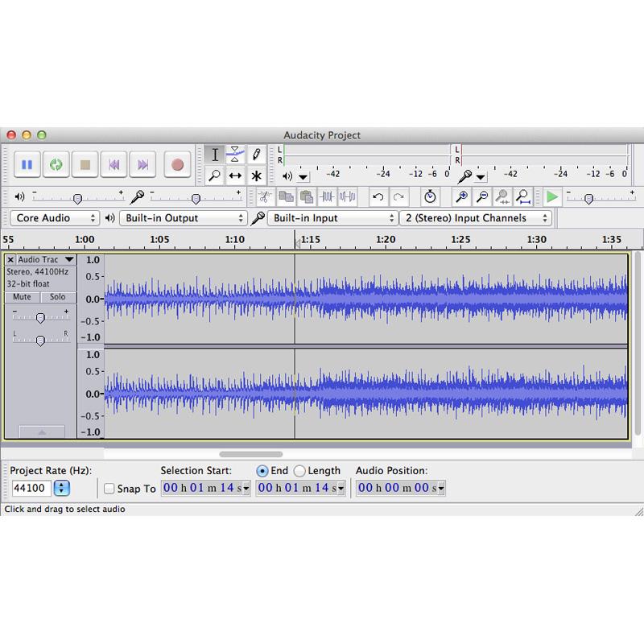The width and height of the screenshot is (644, 644).
Task: Enable the Snap To checkbox
Action: (109, 489)
